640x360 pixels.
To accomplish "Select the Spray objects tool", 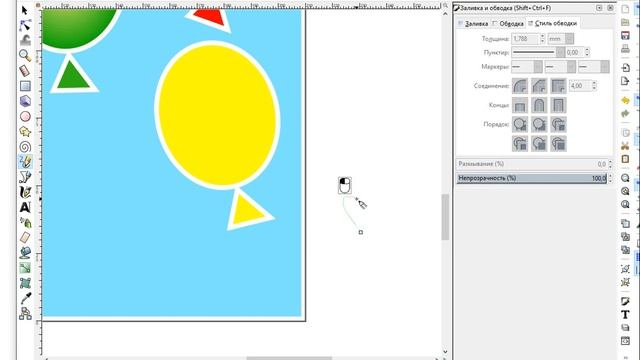I will 25,222.
